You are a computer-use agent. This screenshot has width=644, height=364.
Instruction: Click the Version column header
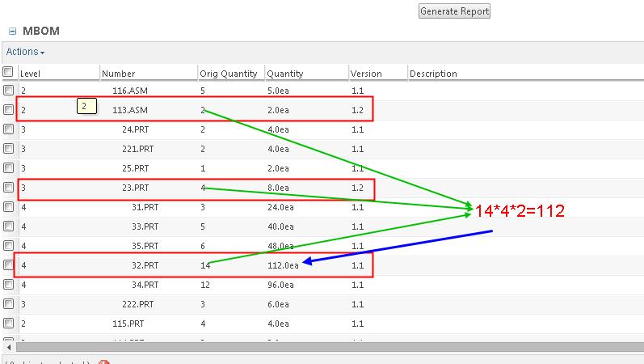(x=366, y=74)
